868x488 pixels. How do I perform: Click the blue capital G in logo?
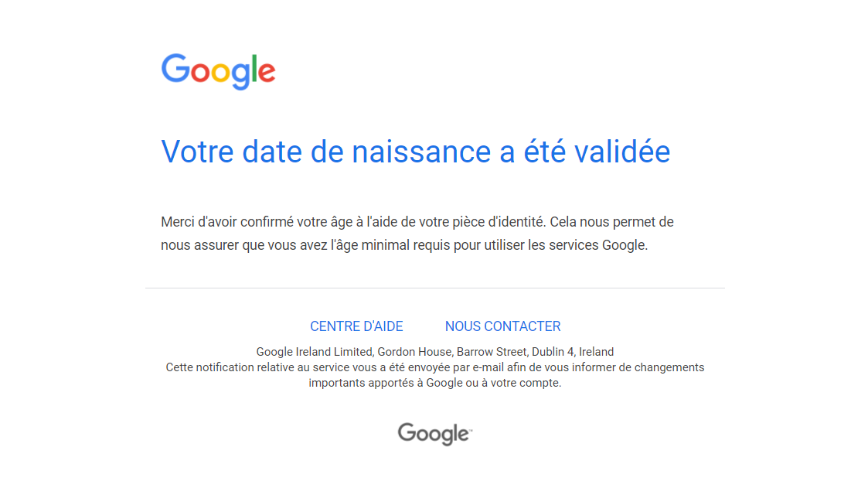tap(175, 68)
